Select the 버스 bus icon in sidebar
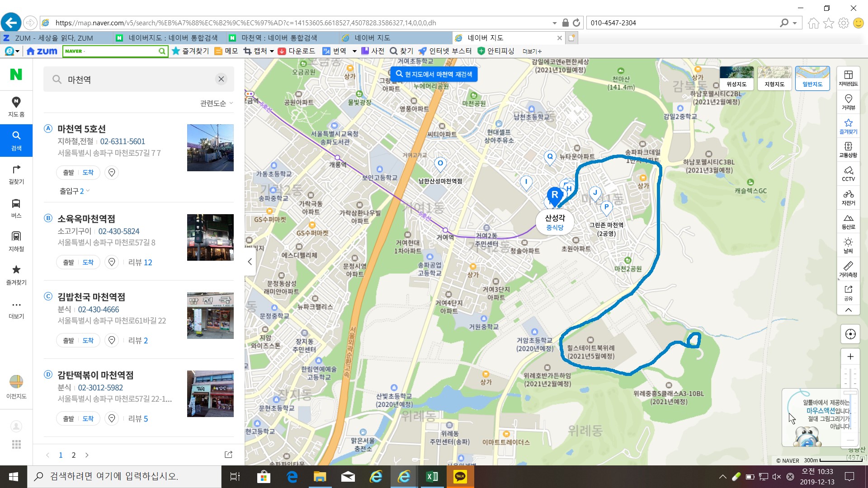 coord(16,208)
